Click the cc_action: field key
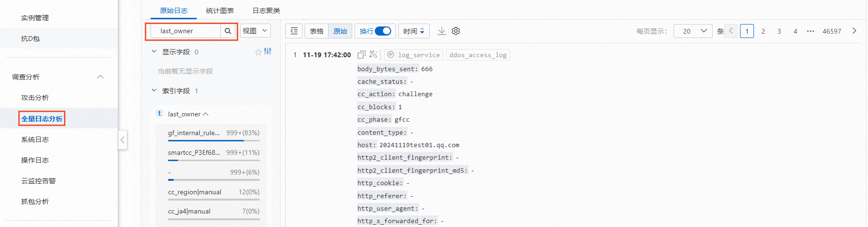868x227 pixels. point(376,94)
